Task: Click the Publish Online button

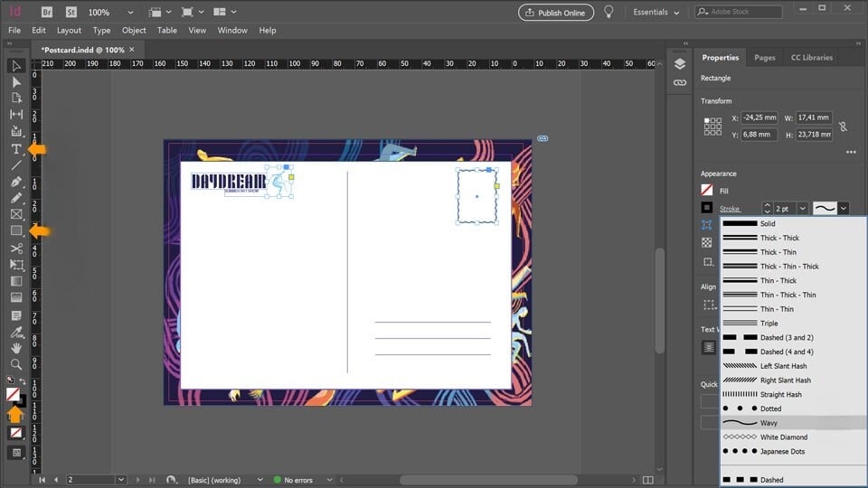Action: coord(556,13)
